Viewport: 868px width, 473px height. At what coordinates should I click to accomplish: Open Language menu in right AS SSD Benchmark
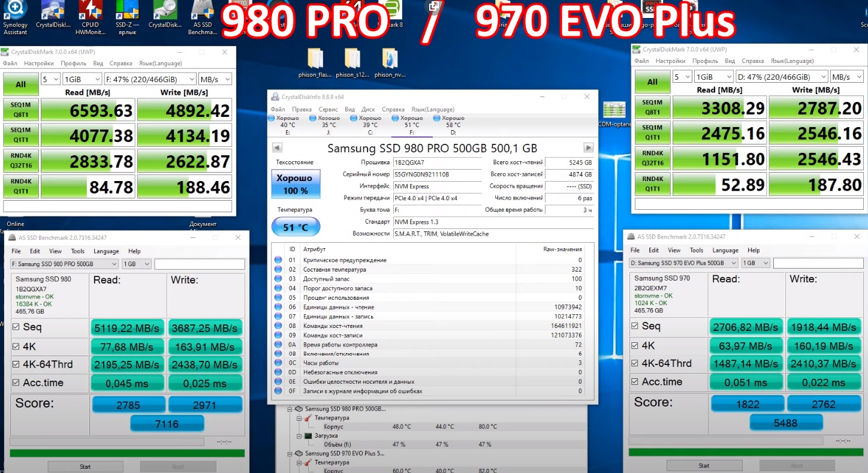click(x=725, y=250)
